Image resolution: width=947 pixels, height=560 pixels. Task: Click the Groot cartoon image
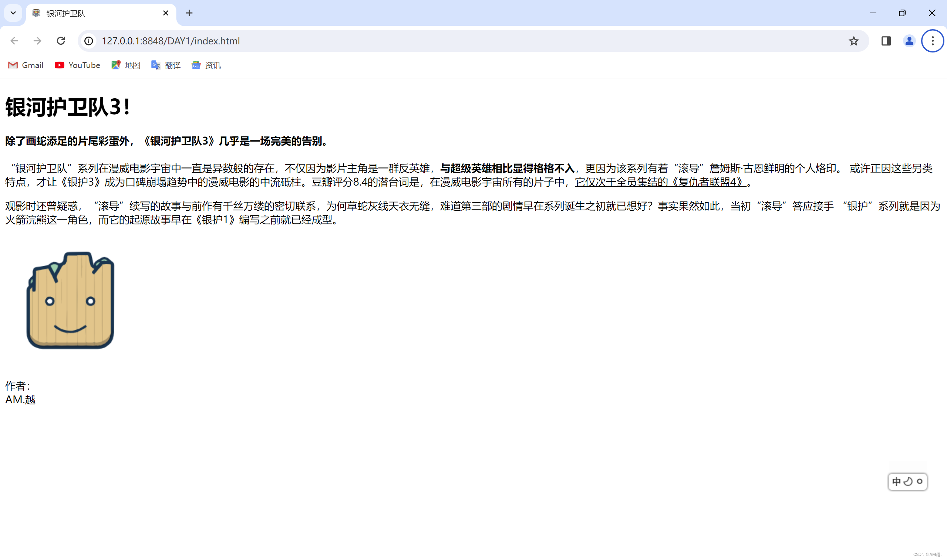(70, 300)
